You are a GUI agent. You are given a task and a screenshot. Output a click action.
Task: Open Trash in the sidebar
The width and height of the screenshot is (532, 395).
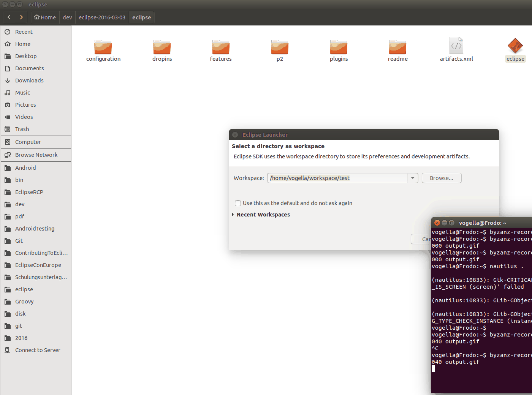click(x=36, y=129)
